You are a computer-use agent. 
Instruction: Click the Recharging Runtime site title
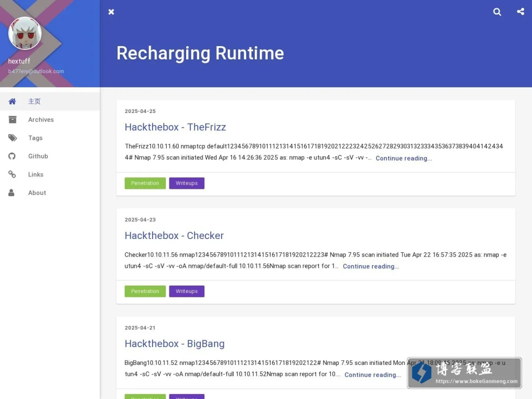click(x=200, y=53)
